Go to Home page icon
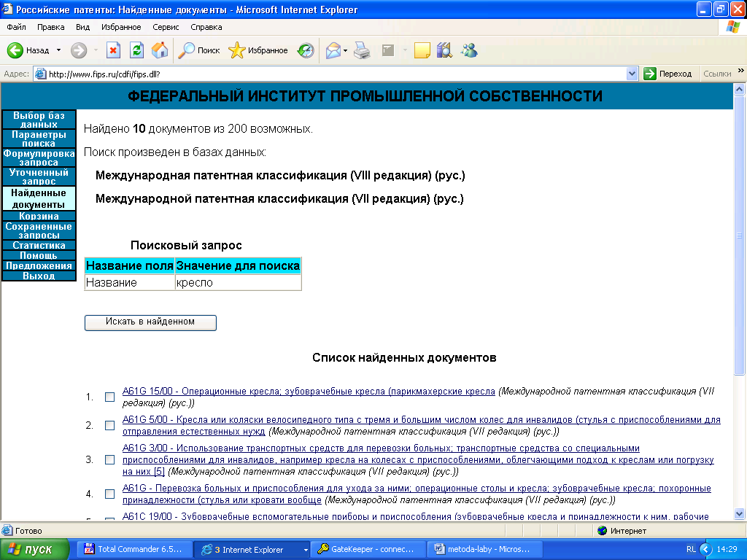Image resolution: width=747 pixels, height=560 pixels. tap(160, 50)
